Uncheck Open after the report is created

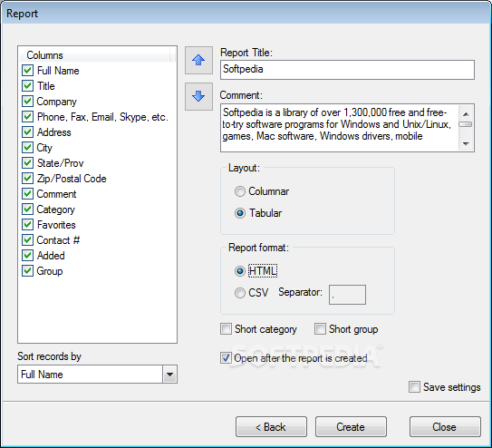click(x=226, y=358)
